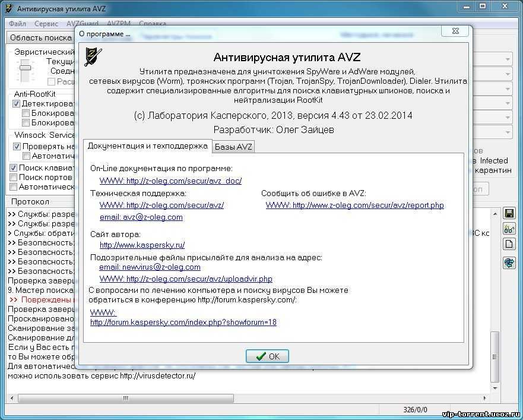Click the Просканировано protocol line
This screenshot has width=523, height=420.
tap(40, 318)
